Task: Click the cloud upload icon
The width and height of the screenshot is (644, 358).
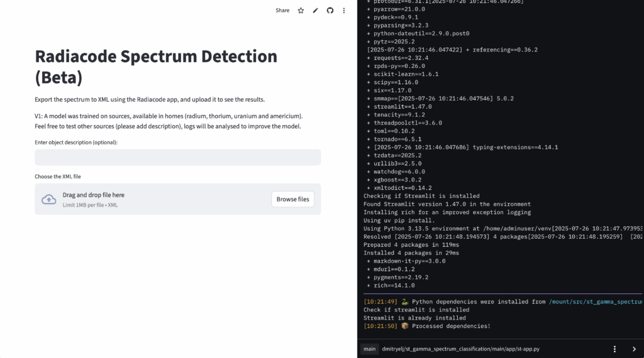Action: pyautogui.click(x=48, y=199)
